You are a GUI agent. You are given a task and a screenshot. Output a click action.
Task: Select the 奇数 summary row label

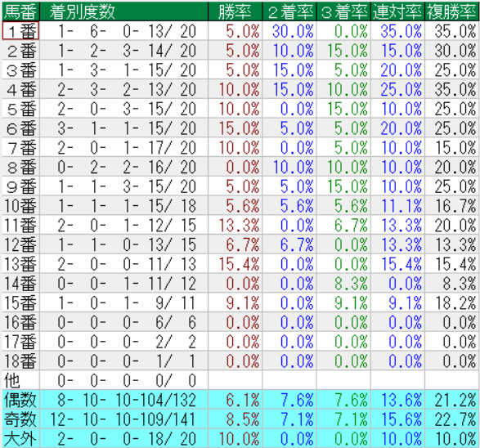(x=20, y=419)
